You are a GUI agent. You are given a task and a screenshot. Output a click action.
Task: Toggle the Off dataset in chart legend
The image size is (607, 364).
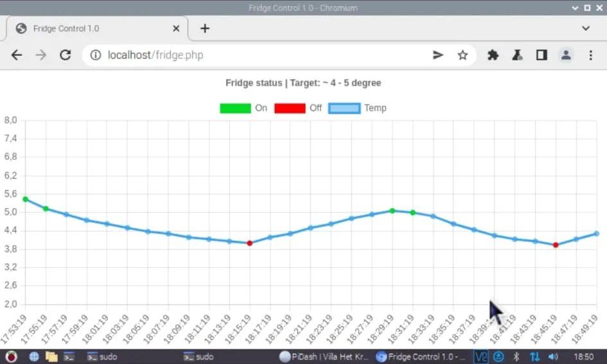pos(298,108)
